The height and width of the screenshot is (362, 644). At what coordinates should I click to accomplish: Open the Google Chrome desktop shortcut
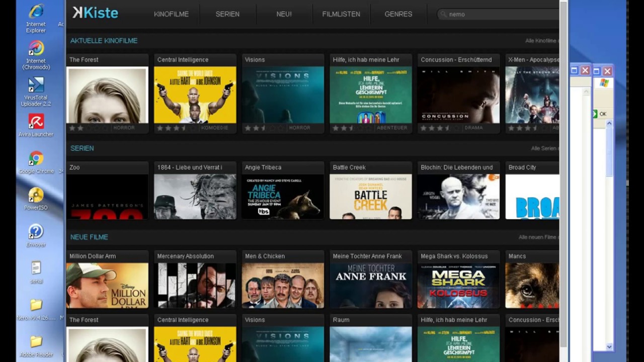point(36,162)
